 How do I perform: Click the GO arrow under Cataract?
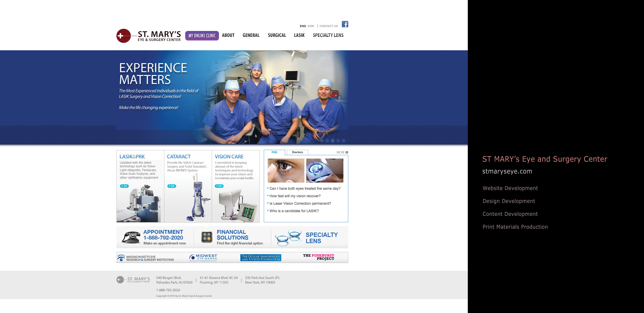(172, 186)
